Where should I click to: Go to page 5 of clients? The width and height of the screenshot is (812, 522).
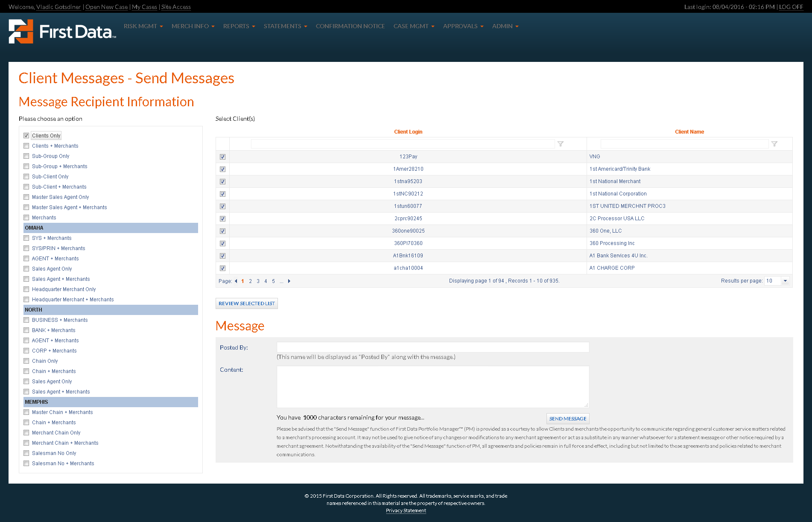[273, 281]
